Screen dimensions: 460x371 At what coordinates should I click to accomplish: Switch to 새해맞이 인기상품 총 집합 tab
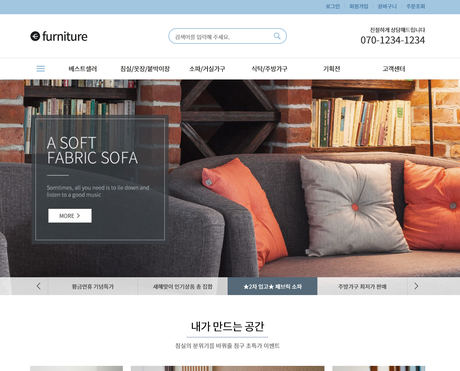[x=183, y=286]
